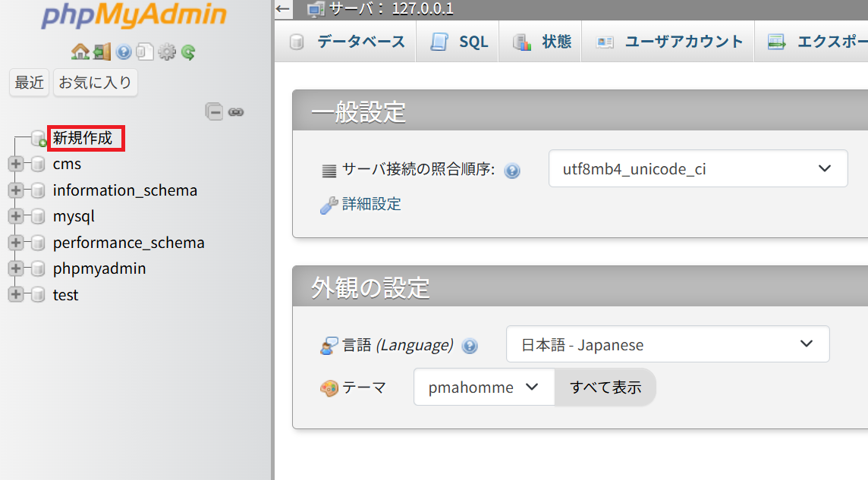This screenshot has height=480, width=868.
Task: Open phpMyAdmin documentation question mark icon
Action: coord(124,52)
